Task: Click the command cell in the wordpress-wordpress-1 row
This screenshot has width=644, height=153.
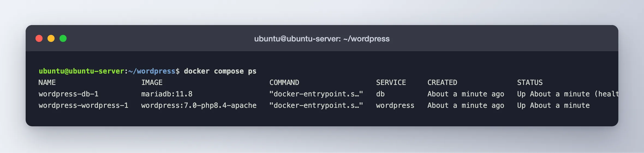Action: click(x=316, y=105)
